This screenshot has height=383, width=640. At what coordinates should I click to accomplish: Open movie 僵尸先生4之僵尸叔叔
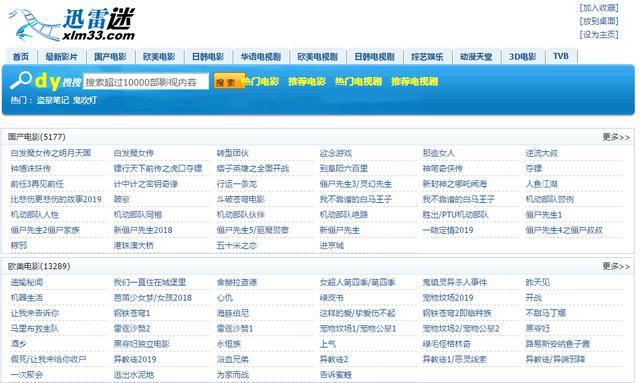(564, 230)
